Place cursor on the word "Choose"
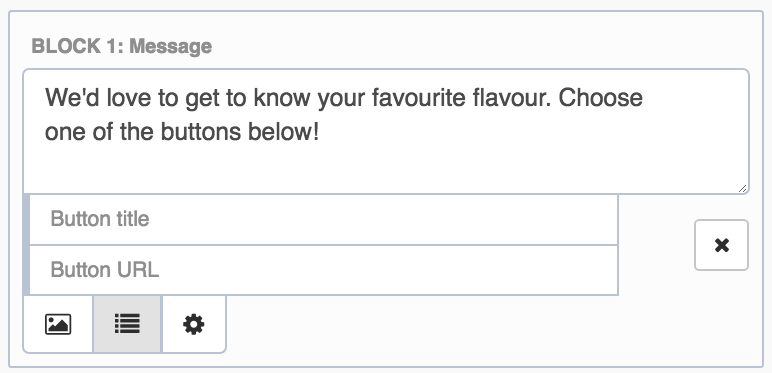This screenshot has width=772, height=373. (600, 97)
